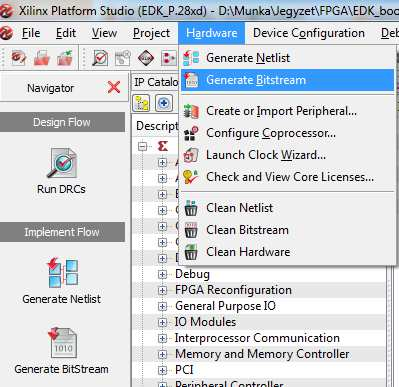Select FPGA Reconfiguration tree item
This screenshot has height=387, width=399.
pos(233,290)
